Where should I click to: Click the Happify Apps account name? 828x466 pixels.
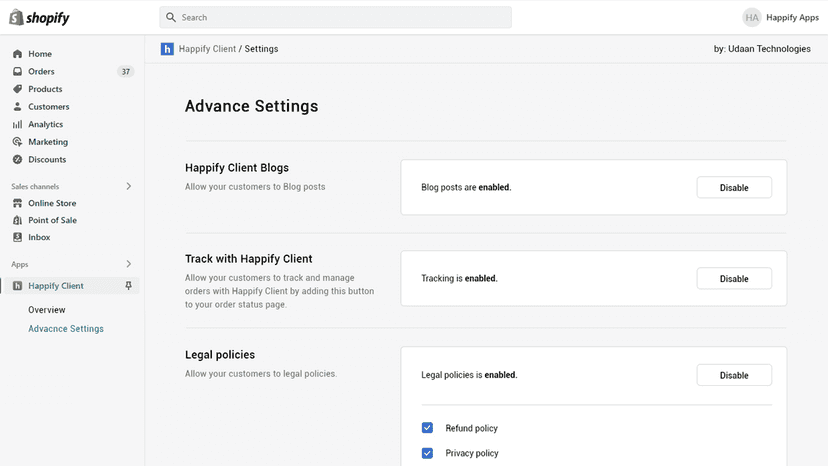tap(792, 17)
